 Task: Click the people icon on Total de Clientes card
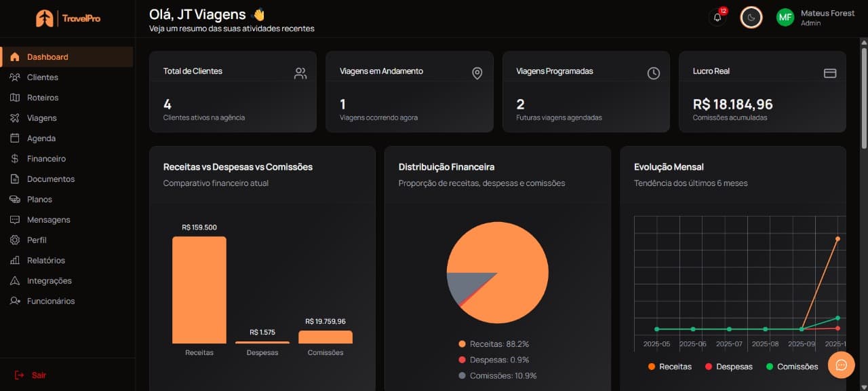300,73
